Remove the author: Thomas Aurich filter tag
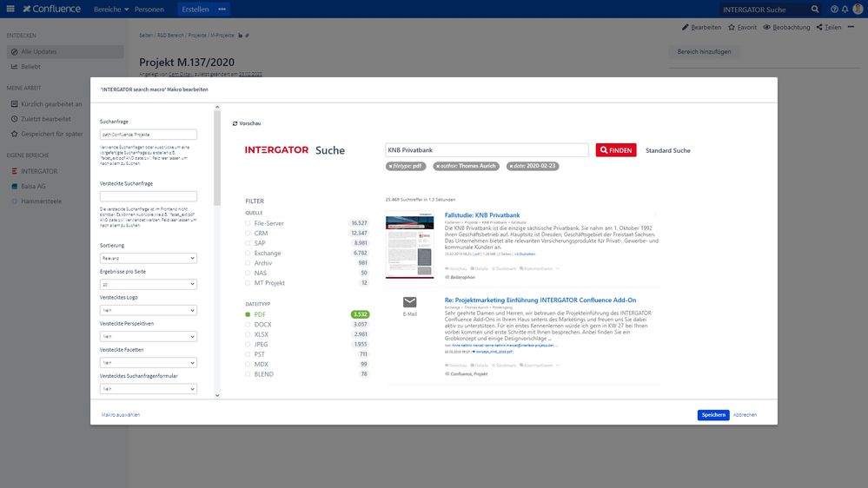This screenshot has width=868, height=488. coord(438,166)
